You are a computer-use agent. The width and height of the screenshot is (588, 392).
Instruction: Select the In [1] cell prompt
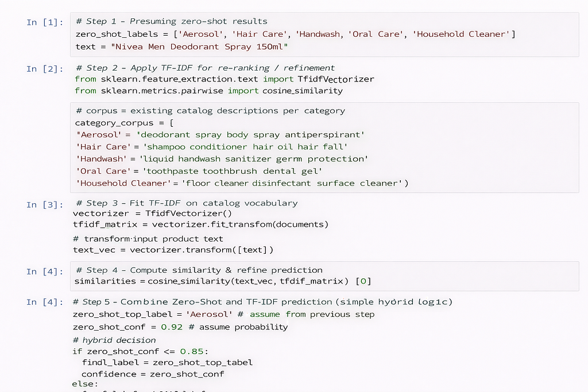coord(45,22)
